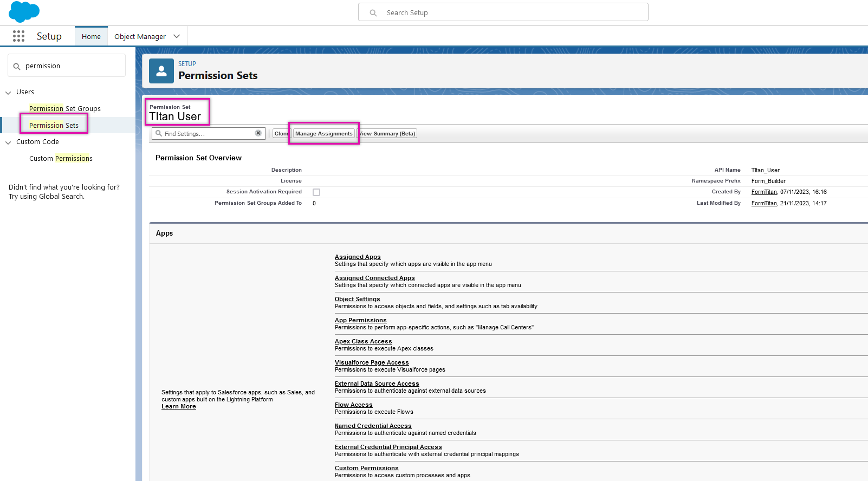868x481 pixels.
Task: Open the Assigned Apps link
Action: (358, 257)
